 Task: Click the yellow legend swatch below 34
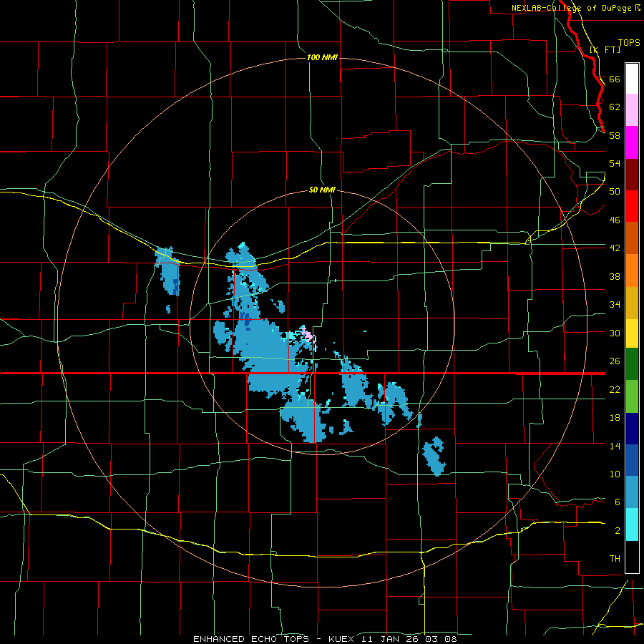pyautogui.click(x=632, y=333)
